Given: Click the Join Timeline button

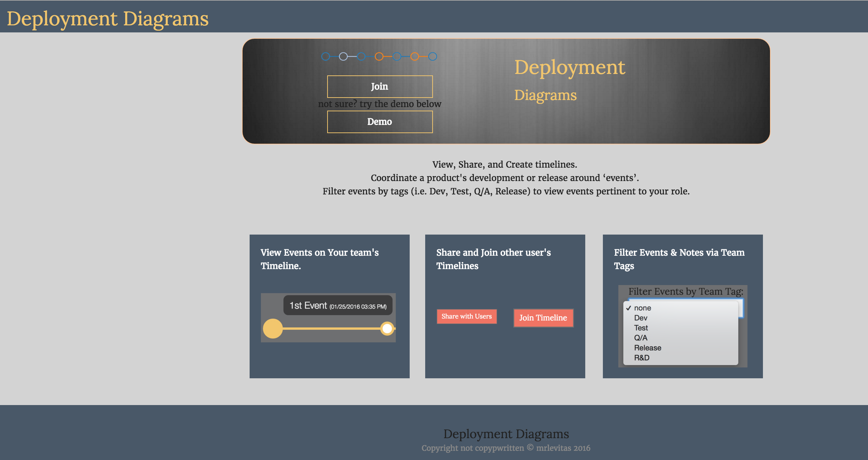Looking at the screenshot, I should [x=543, y=318].
